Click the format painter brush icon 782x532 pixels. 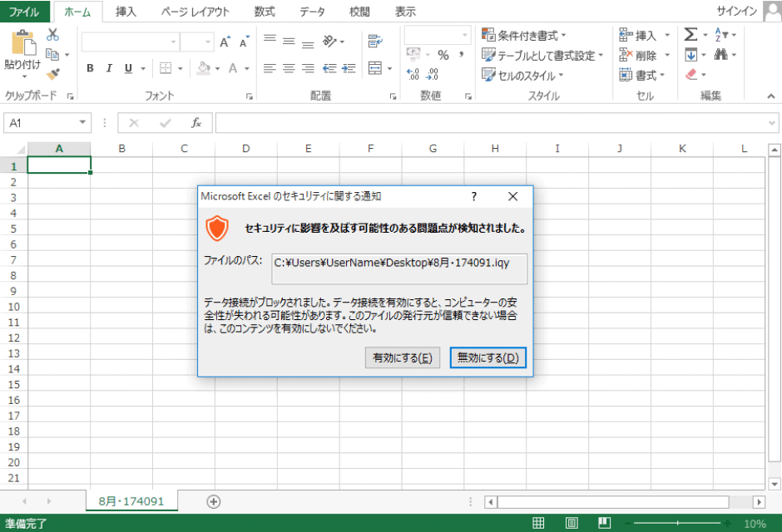[x=52, y=75]
